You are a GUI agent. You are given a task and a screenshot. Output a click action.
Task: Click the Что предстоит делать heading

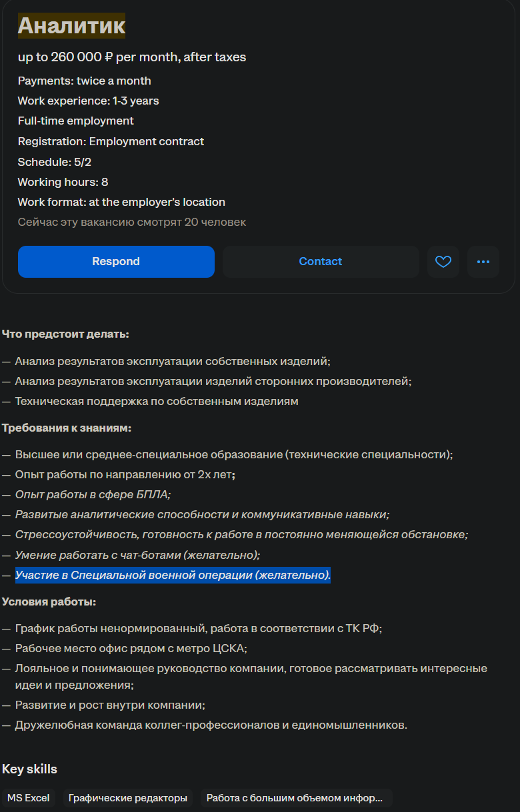point(65,334)
